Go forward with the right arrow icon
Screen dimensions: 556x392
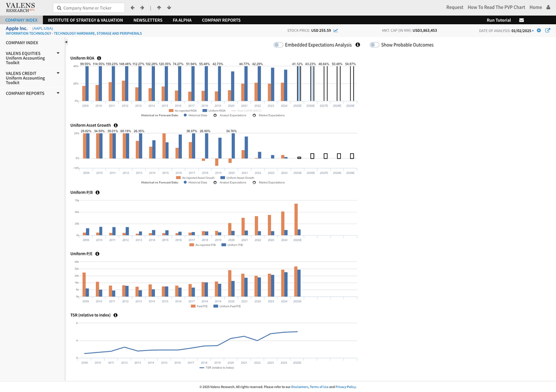pyautogui.click(x=142, y=8)
